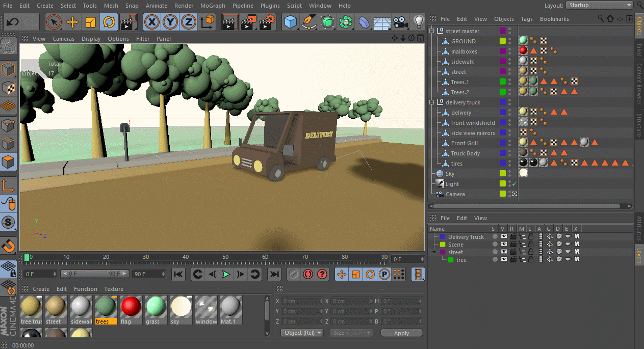Toggle visibility eye for Delivery Truck layer
Image resolution: width=644 pixels, height=349 pixels.
coord(504,237)
